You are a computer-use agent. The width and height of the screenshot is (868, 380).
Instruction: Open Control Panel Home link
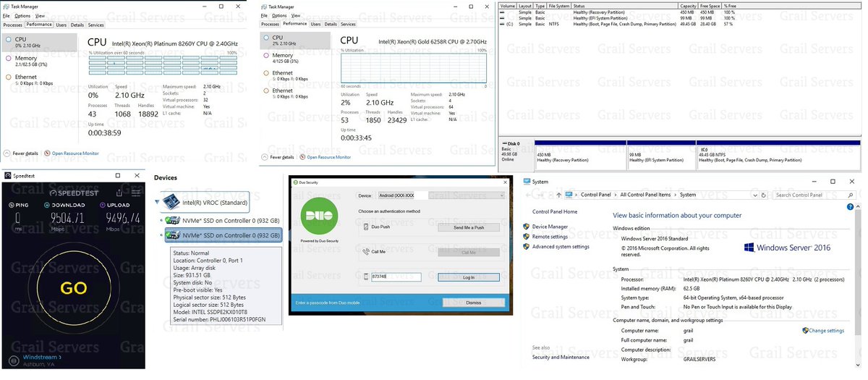555,211
